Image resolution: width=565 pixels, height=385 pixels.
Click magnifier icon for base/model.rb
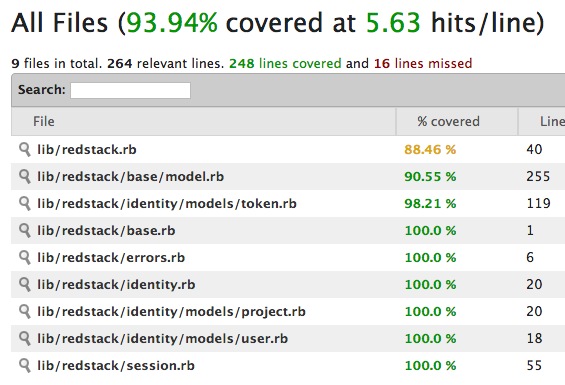(25, 177)
